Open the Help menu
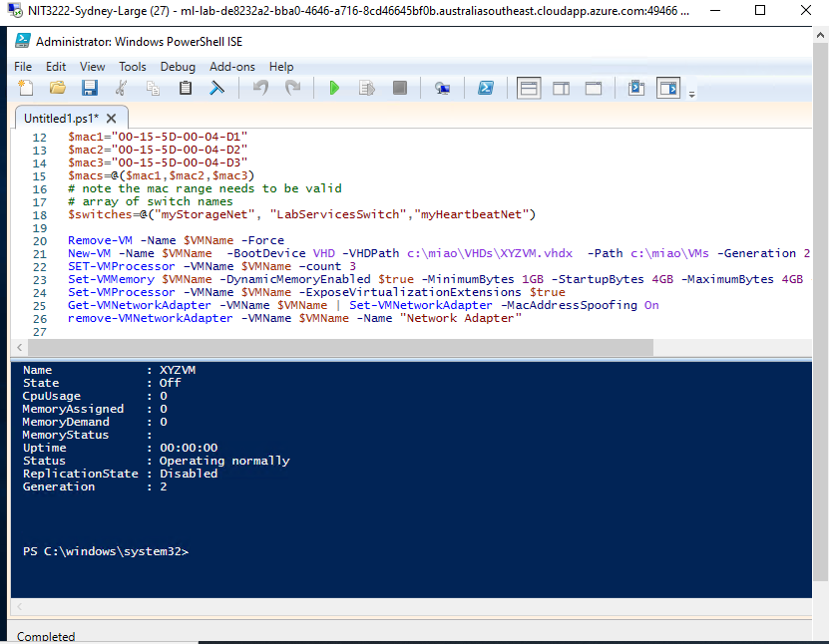This screenshot has height=644, width=829. [280, 67]
